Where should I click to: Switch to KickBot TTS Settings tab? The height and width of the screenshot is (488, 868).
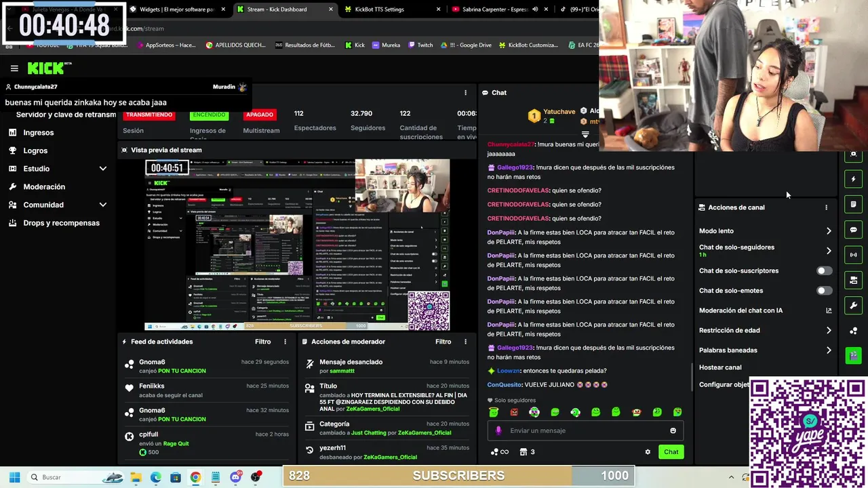point(392,9)
